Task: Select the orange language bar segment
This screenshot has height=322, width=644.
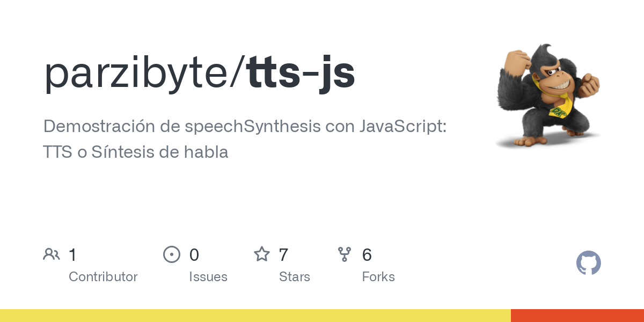Action: (x=577, y=316)
